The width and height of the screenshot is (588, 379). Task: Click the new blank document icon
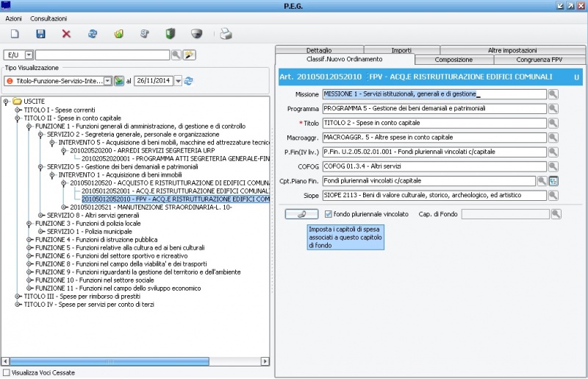click(x=15, y=34)
